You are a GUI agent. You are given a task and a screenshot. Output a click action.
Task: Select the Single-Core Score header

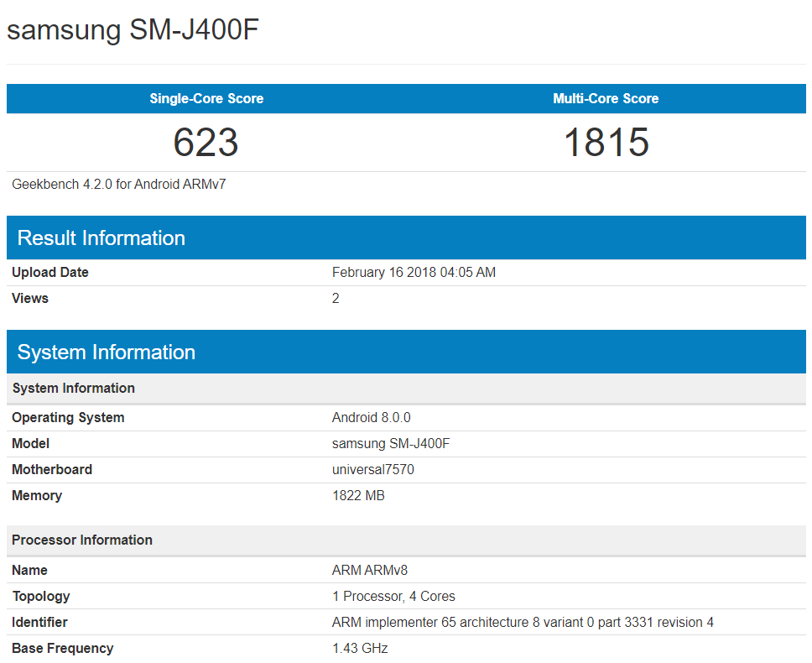tap(205, 98)
